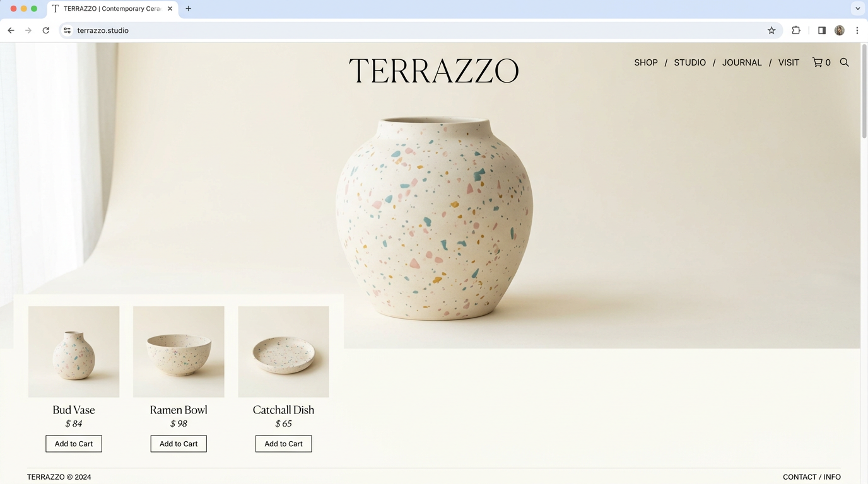The image size is (868, 484).
Task: Reload the page
Action: pos(46,30)
